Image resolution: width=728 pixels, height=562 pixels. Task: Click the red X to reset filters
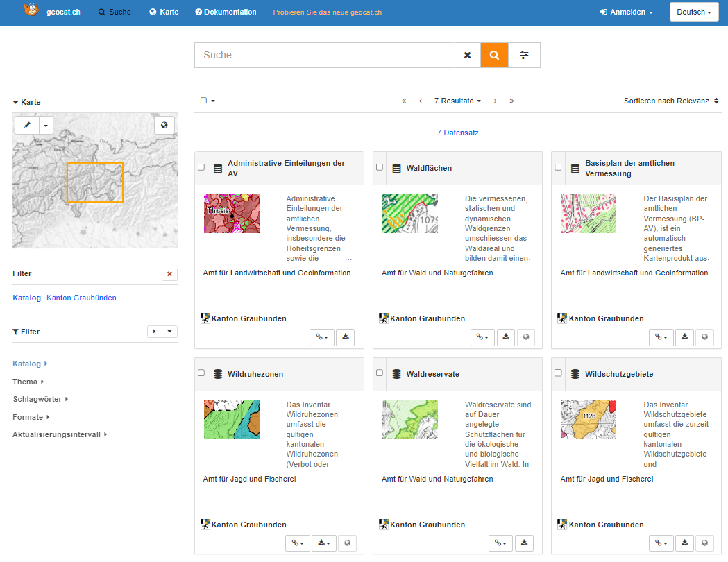169,274
